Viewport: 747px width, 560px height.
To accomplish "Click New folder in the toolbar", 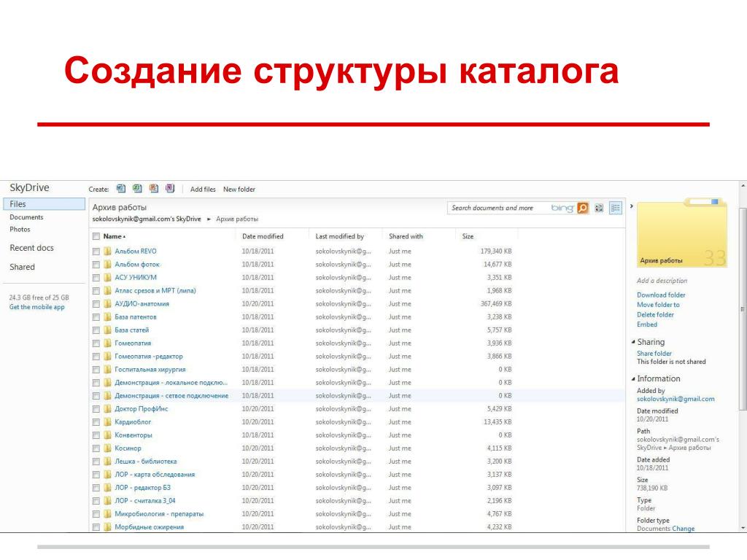I will (239, 189).
